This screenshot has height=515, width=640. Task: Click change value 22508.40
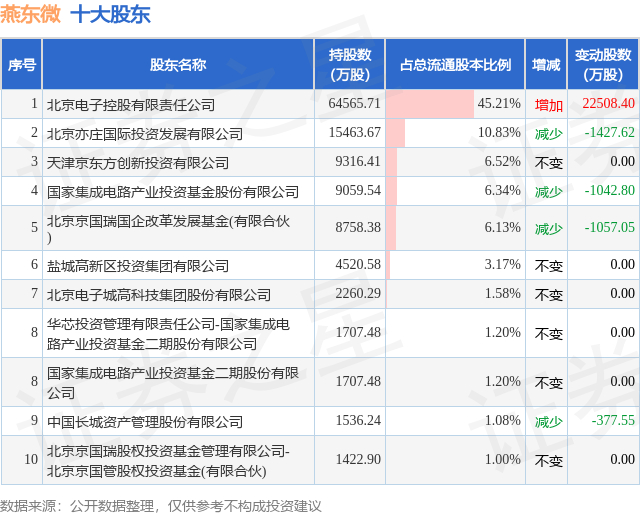[608, 103]
